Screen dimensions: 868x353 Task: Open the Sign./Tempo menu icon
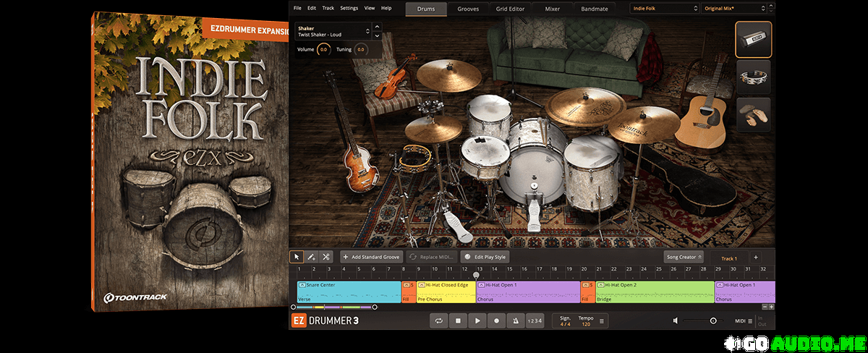pyautogui.click(x=602, y=320)
